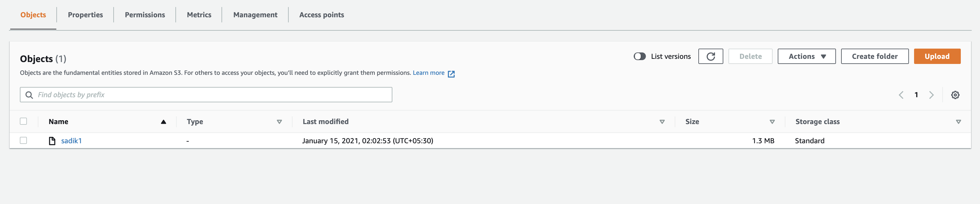Switch to the Permissions tab
The image size is (980, 204).
pos(145,15)
